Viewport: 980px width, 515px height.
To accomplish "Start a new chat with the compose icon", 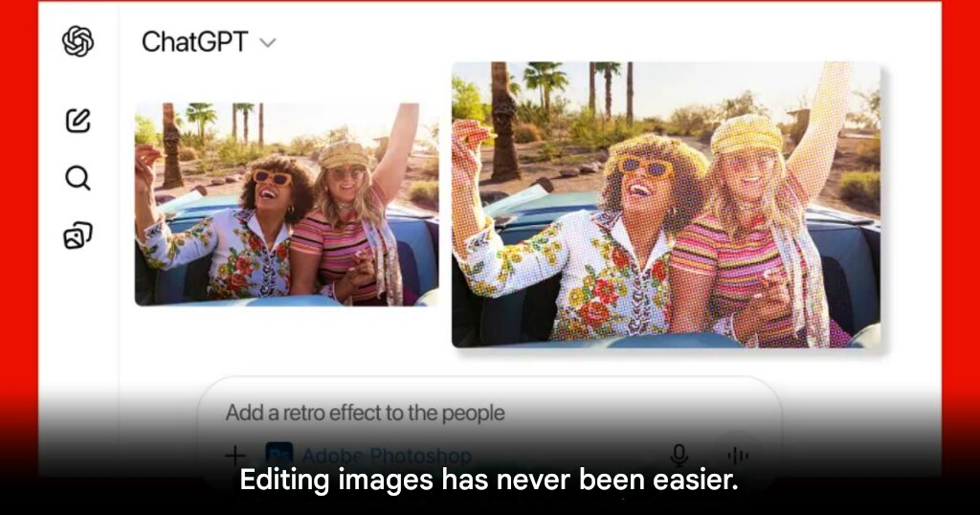I will 78,120.
